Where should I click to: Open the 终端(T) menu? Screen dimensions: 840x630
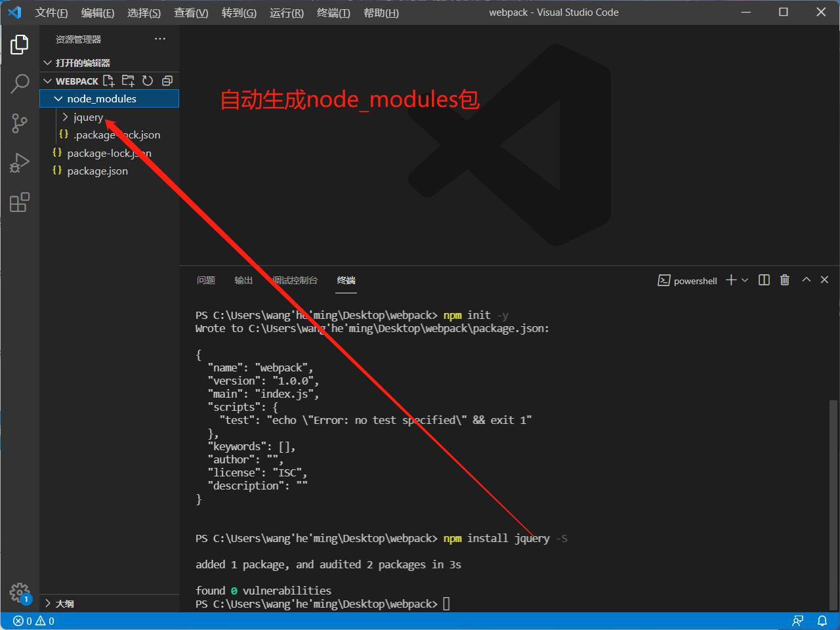[333, 12]
